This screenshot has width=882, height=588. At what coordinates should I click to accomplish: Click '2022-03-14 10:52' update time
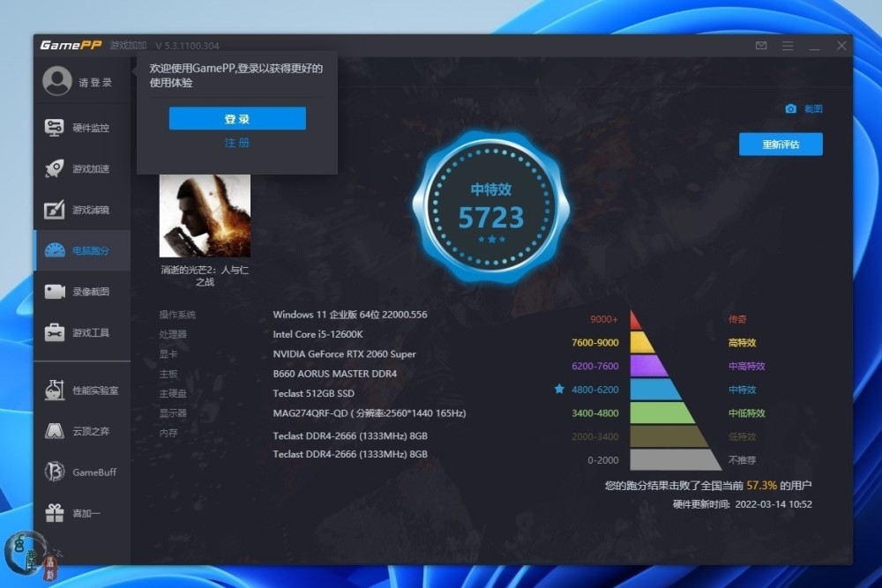(774, 504)
